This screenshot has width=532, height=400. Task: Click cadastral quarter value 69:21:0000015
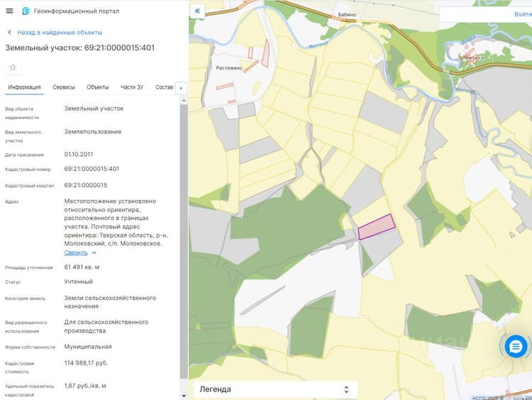(86, 185)
